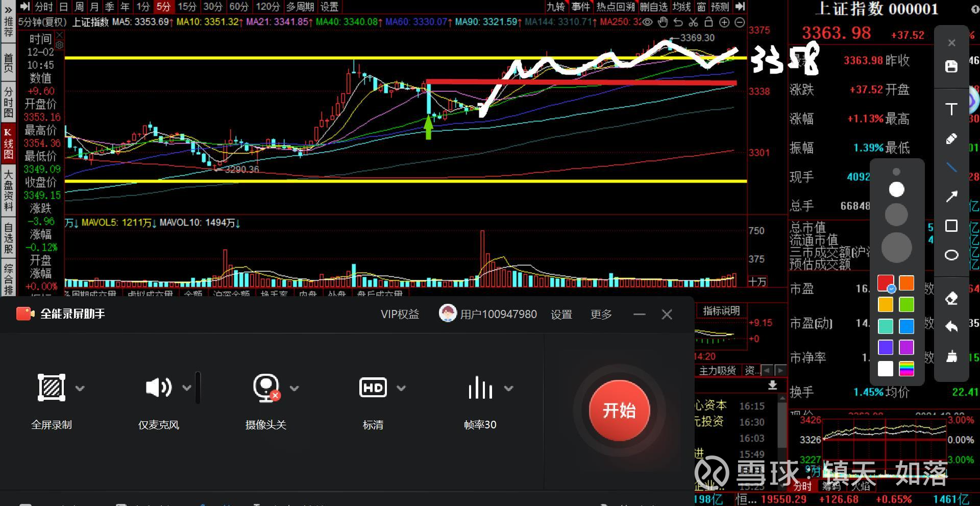Viewport: 980px width, 506px height.
Task: Click the fullscreen record region icon
Action: click(x=52, y=388)
